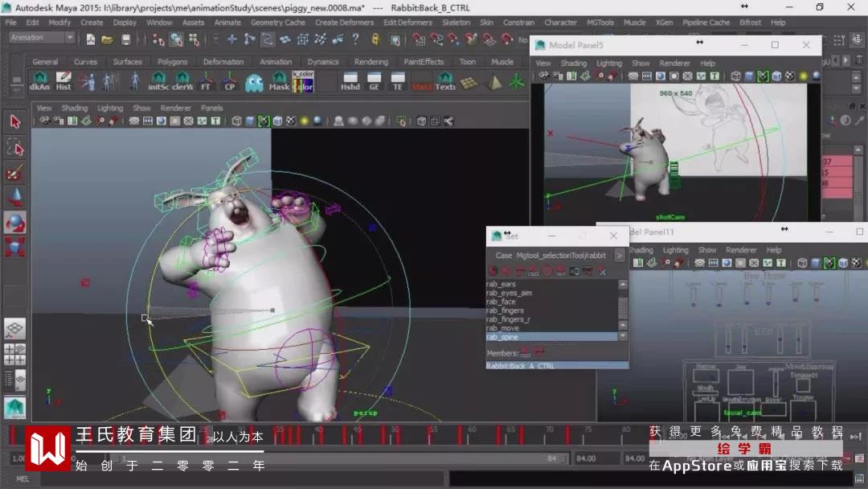Viewport: 868px width, 489px height.
Task: Select by hierarchy mode icon
Action: [x=159, y=39]
